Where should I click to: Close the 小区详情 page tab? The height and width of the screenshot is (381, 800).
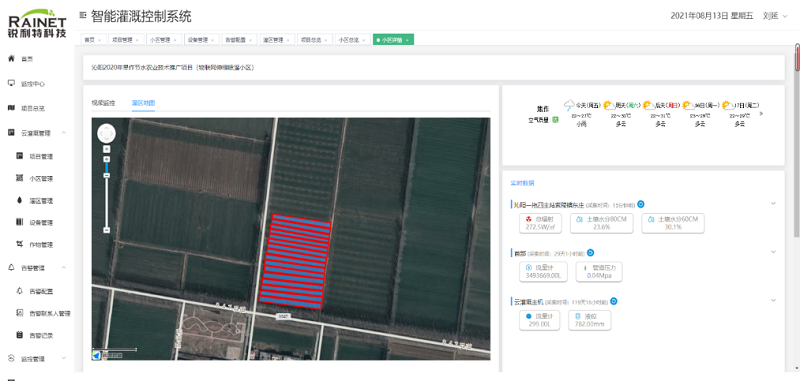click(407, 40)
